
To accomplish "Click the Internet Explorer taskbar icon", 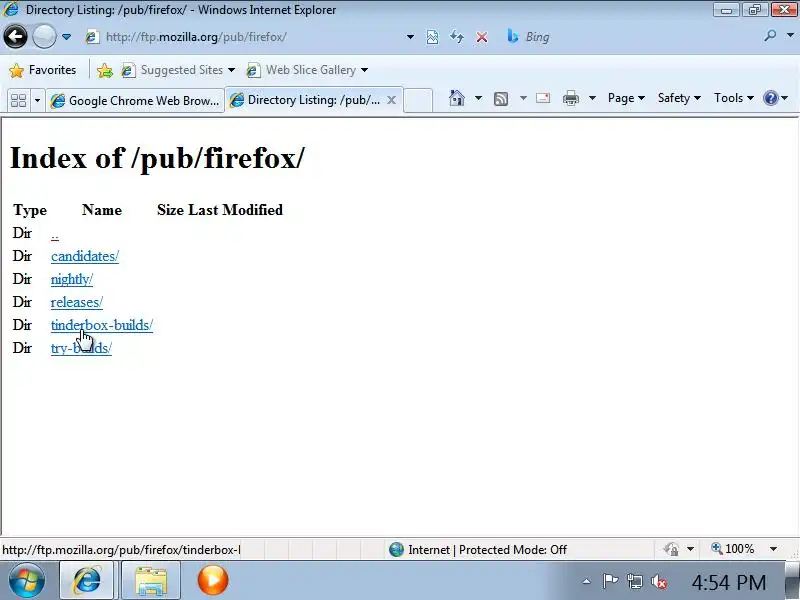I will point(87,580).
